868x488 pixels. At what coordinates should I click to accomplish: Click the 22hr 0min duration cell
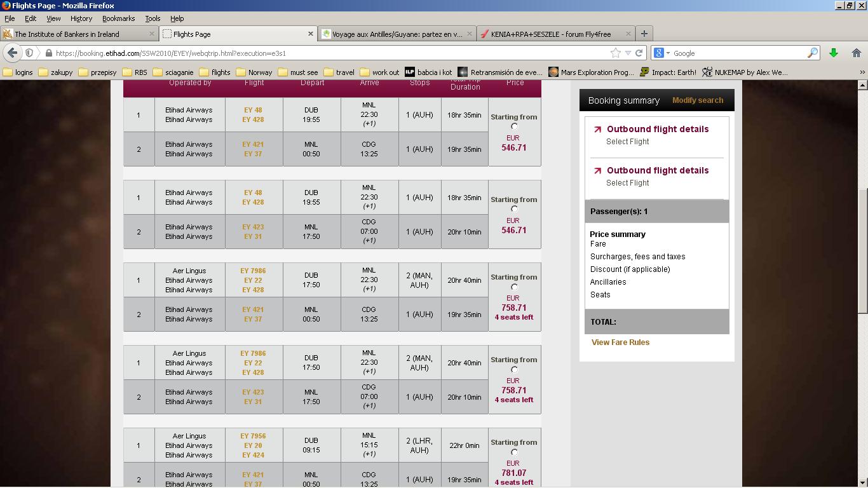point(465,445)
